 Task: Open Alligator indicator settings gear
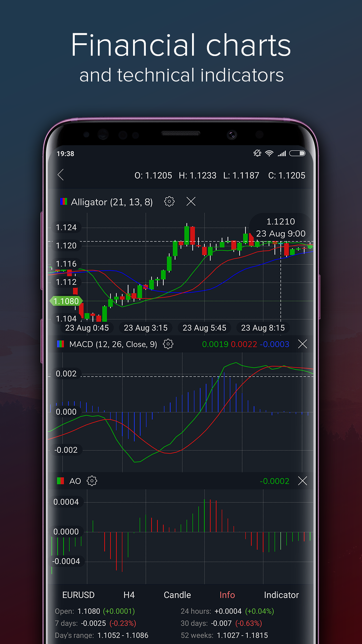pyautogui.click(x=169, y=202)
